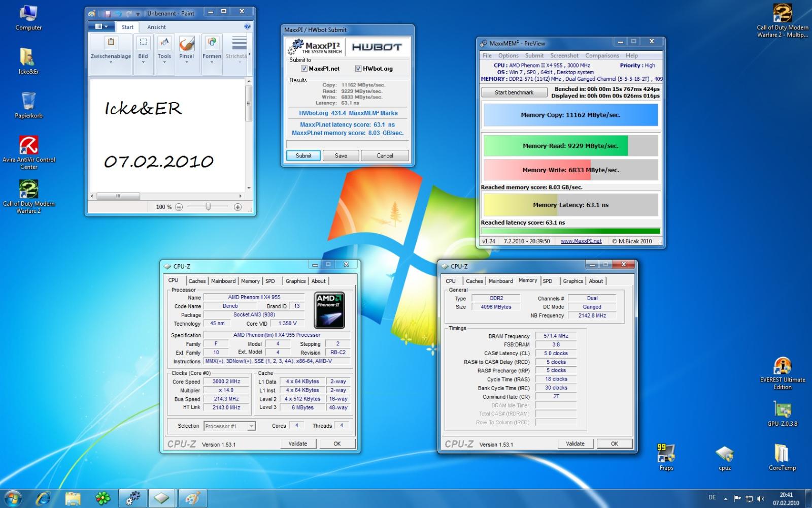Viewport: 812px width, 508px height.
Task: Expand the Zwischenablage group in Paint
Action: pyautogui.click(x=111, y=54)
